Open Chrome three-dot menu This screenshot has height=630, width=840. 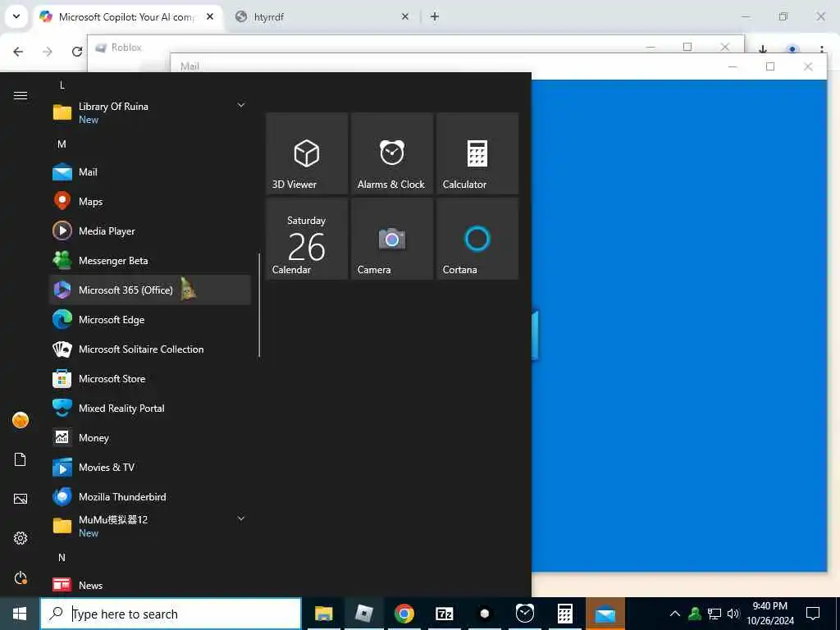click(x=822, y=50)
